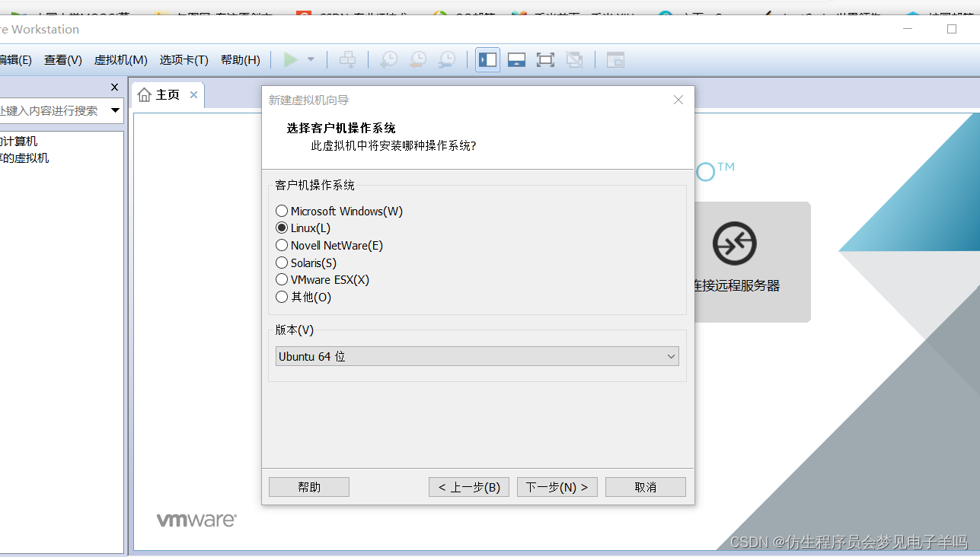Open the 编辑(E) menu
The height and width of the screenshot is (557, 980).
[x=15, y=59]
